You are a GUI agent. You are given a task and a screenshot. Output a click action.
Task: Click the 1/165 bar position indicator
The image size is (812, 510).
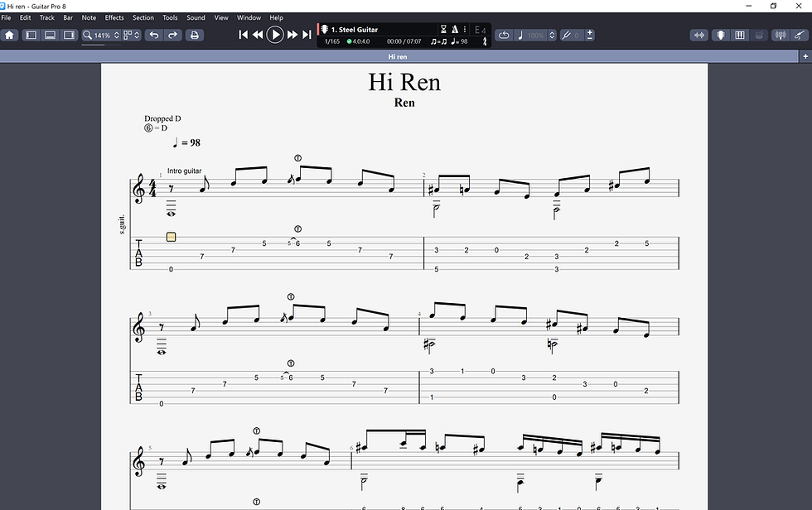pos(332,41)
